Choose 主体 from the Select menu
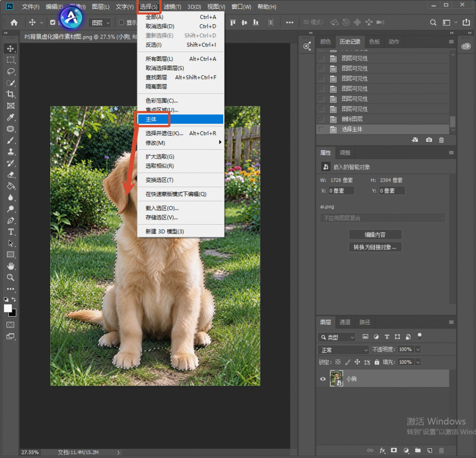 [181, 119]
